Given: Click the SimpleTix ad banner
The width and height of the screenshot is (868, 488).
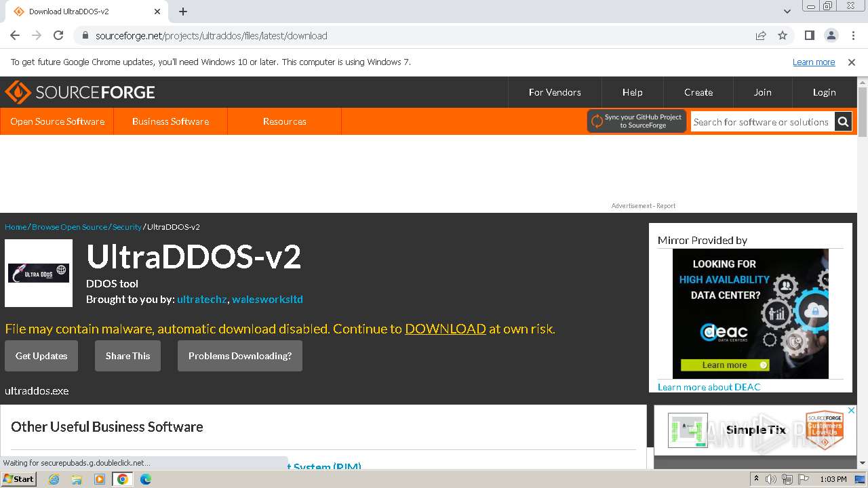Looking at the screenshot, I should [x=755, y=430].
